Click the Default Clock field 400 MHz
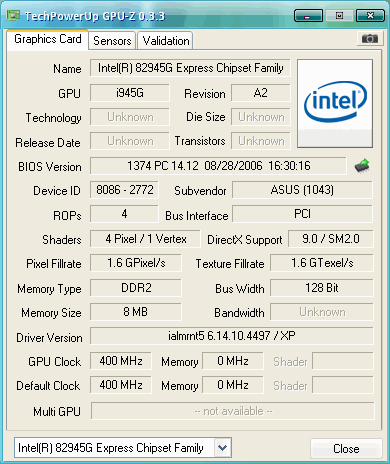 coord(121,385)
